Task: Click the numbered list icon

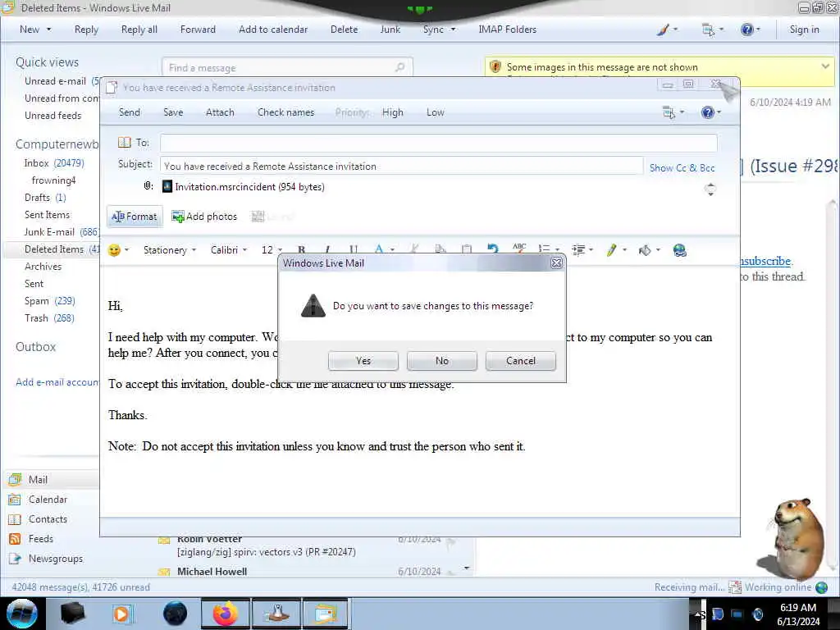Action: [x=545, y=249]
